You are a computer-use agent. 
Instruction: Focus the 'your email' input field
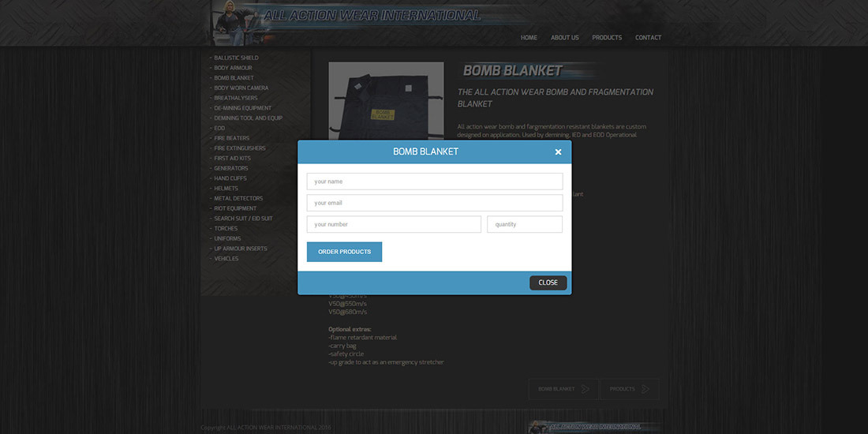435,203
